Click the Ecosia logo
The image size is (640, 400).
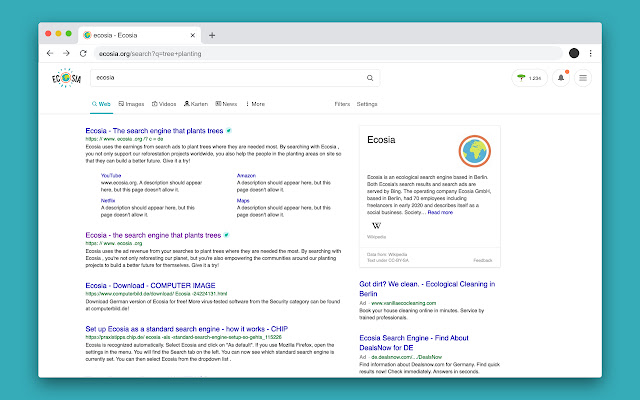tap(68, 78)
